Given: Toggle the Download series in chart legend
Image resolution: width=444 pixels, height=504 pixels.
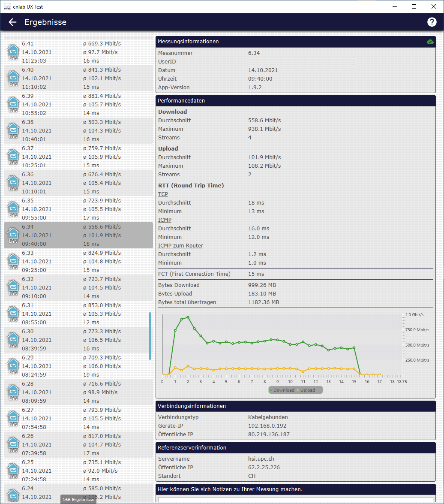Looking at the screenshot, I should pos(282,390).
